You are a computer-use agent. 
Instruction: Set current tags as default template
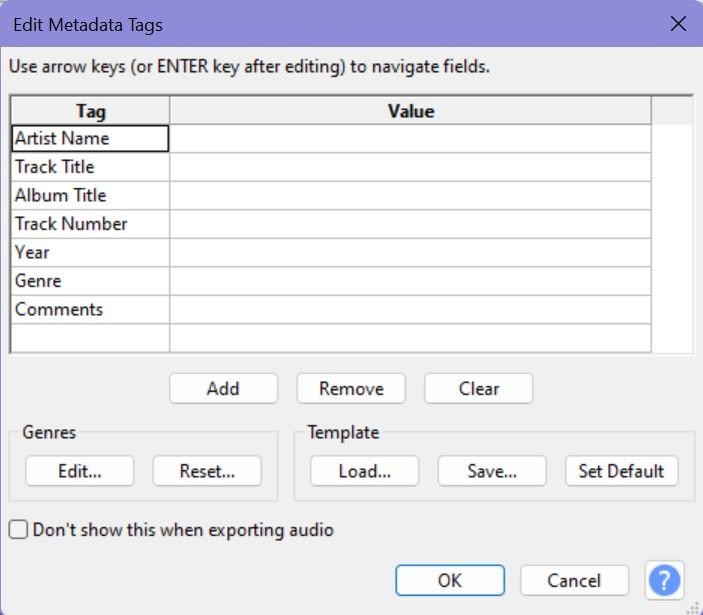pos(621,471)
